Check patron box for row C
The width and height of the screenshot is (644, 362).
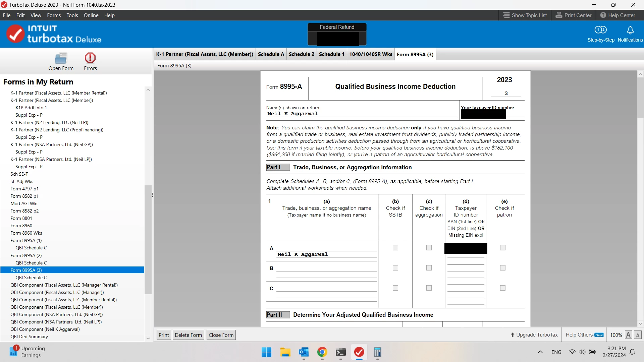(x=502, y=288)
